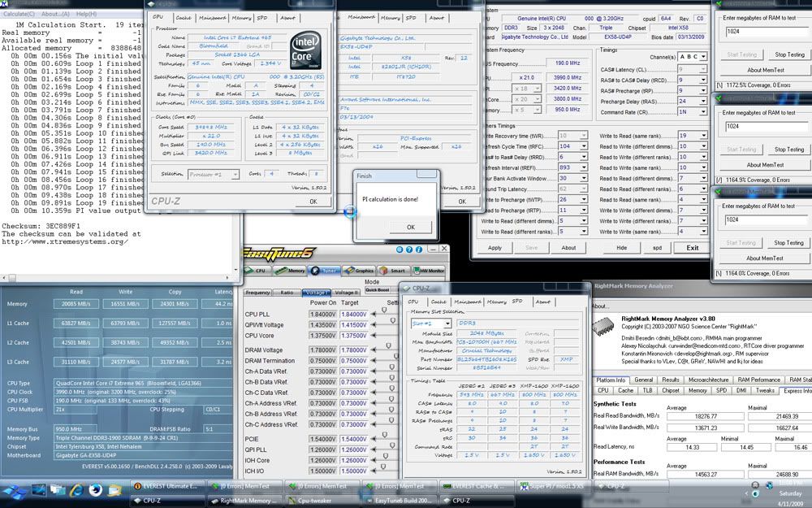Switch to the Graphics tab in EasyTune6
This screenshot has width=812, height=508.
click(358, 271)
